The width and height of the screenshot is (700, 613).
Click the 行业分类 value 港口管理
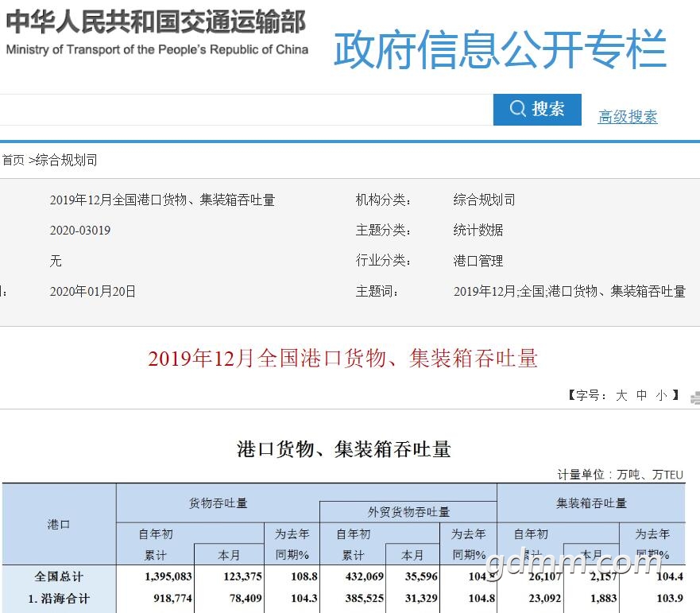coord(478,261)
